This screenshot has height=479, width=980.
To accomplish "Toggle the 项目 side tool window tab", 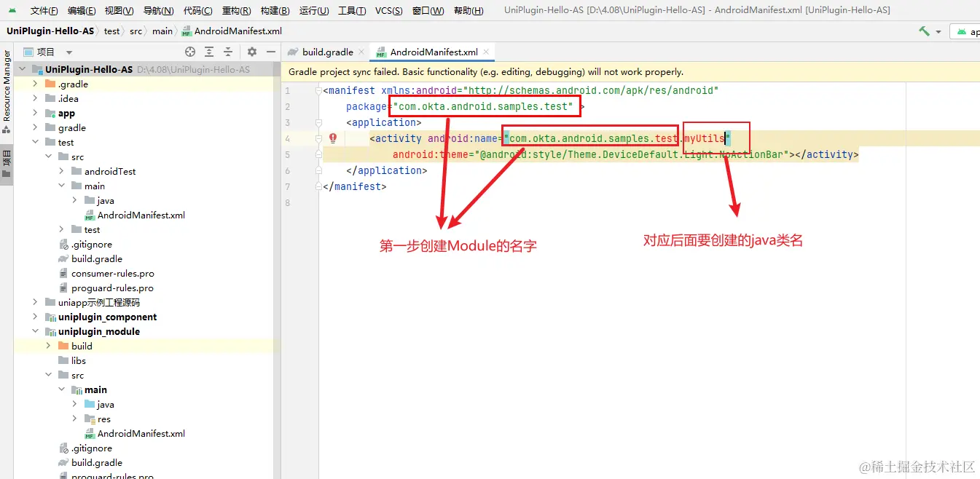I will point(7,165).
